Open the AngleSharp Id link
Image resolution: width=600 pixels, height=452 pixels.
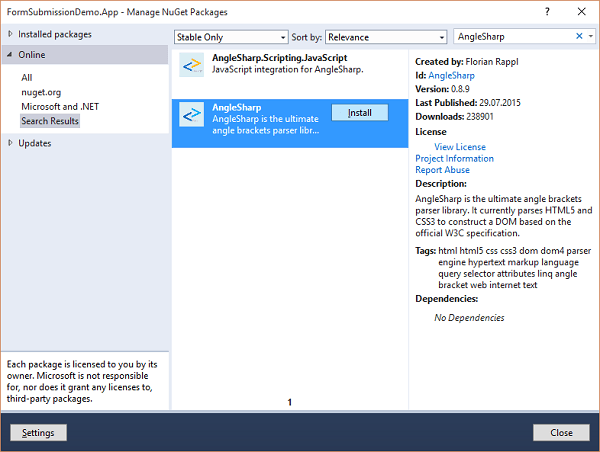click(x=452, y=75)
